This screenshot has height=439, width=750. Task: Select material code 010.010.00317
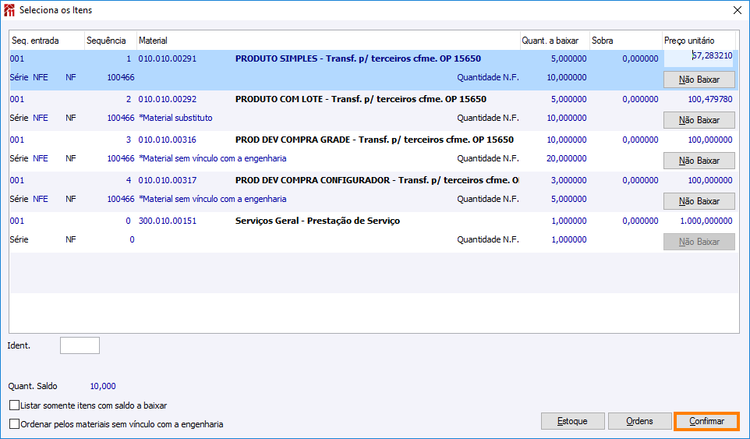pyautogui.click(x=167, y=180)
